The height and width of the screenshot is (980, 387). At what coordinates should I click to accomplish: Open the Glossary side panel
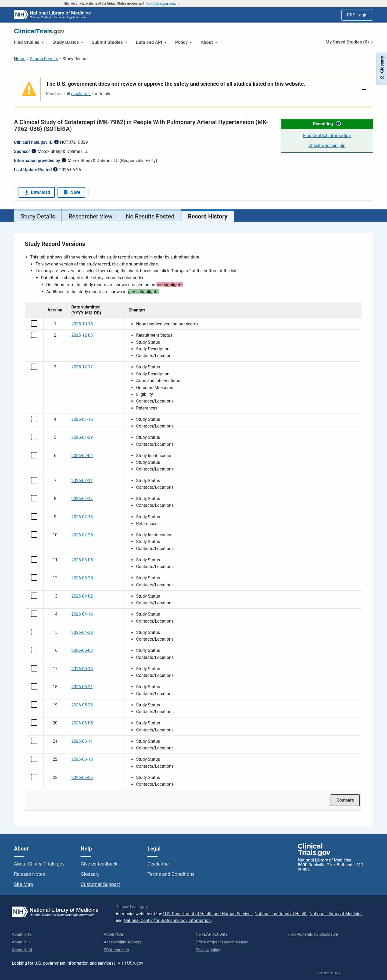coord(382,68)
